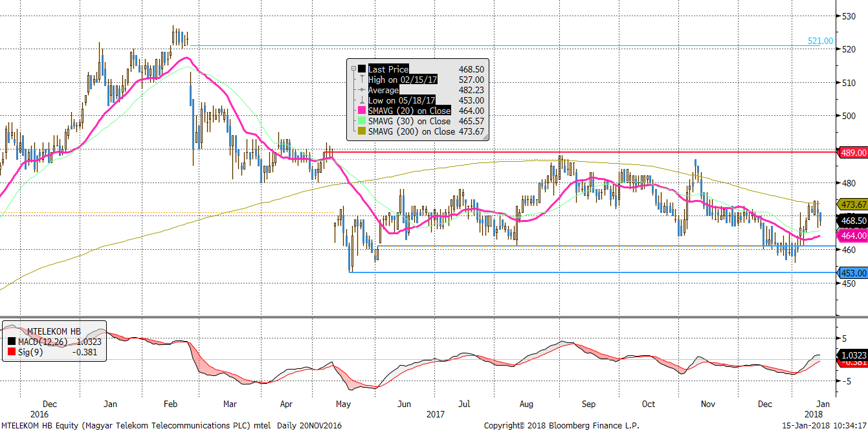Collapse the price legend tree box
The height and width of the screenshot is (431, 868).
tap(353, 69)
